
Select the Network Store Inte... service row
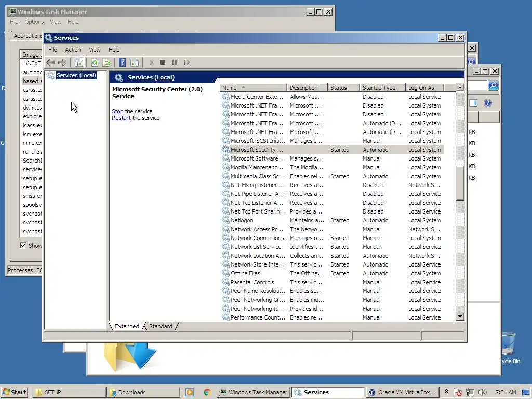tap(332, 264)
